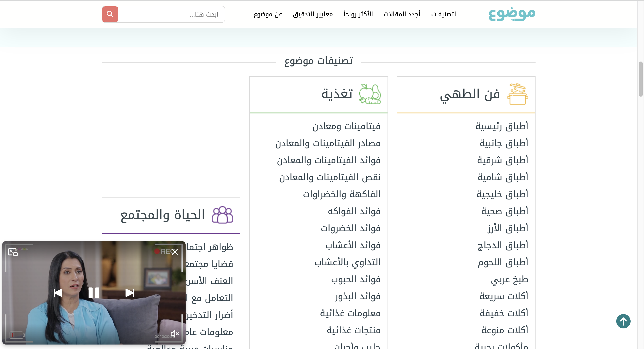Click the تغذية fruit and vegetables icon
644x349 pixels.
pos(370,94)
